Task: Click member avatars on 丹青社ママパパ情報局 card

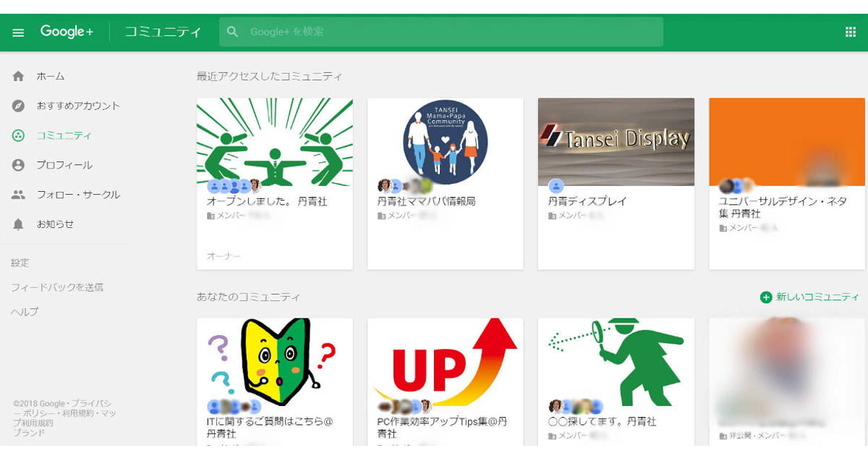Action: pos(404,186)
